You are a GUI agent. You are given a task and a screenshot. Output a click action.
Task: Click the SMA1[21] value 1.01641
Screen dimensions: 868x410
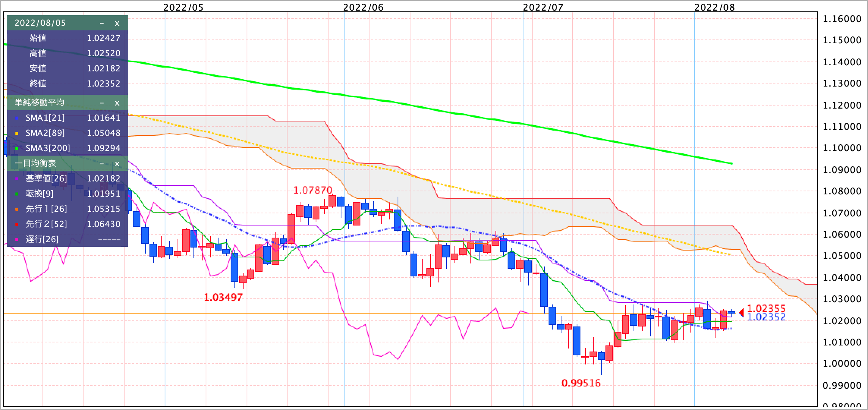(x=104, y=118)
